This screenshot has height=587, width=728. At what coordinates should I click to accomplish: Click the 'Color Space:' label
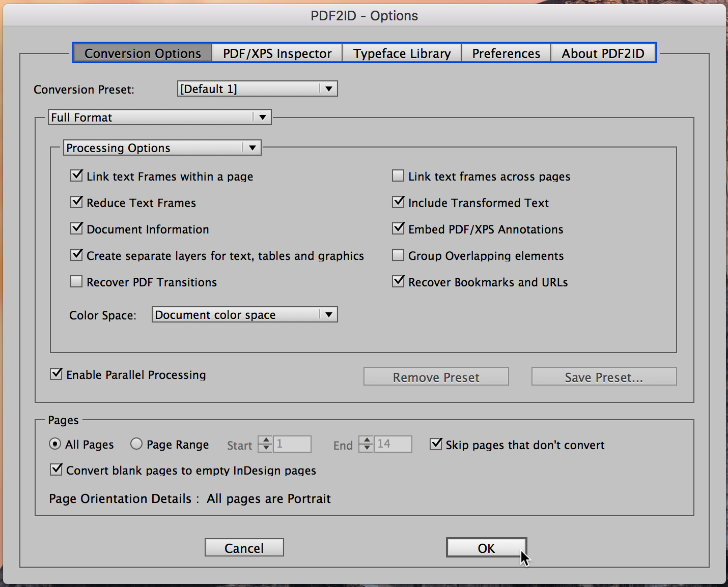click(103, 315)
